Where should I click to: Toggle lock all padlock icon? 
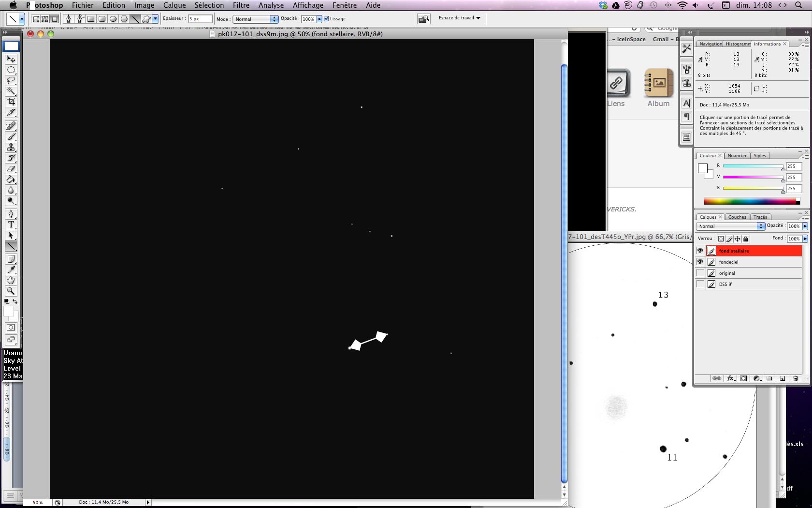(746, 239)
